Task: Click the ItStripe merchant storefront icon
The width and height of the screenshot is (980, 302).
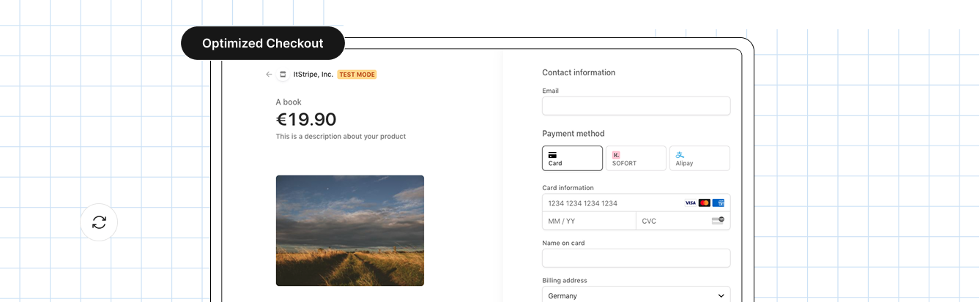Action: click(x=283, y=75)
